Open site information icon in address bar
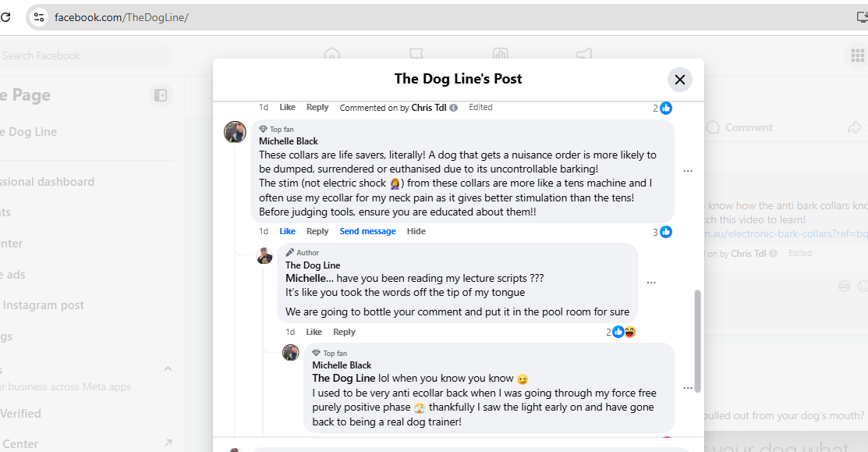868x452 pixels. tap(39, 17)
